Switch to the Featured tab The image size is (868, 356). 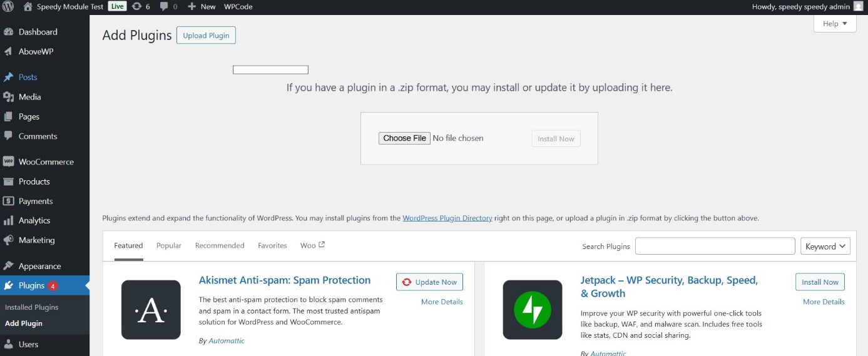pos(128,245)
